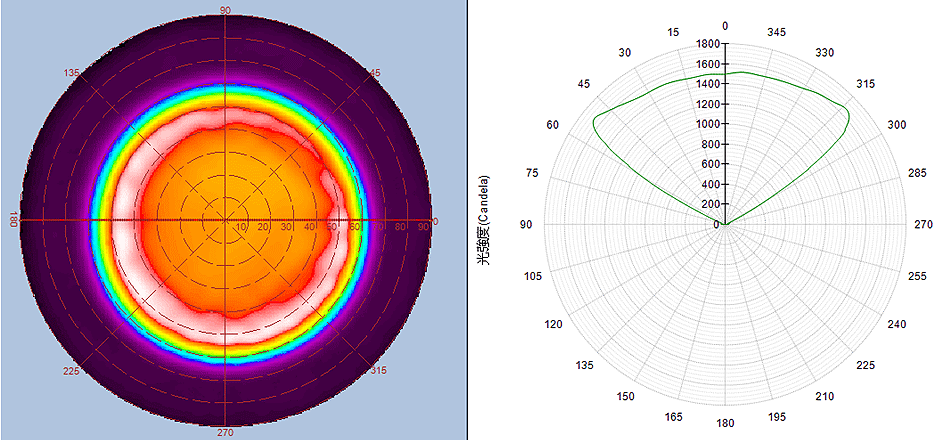The height and width of the screenshot is (440, 950).
Task: Click the 165 degree label on the polar chart
Action: point(673,416)
